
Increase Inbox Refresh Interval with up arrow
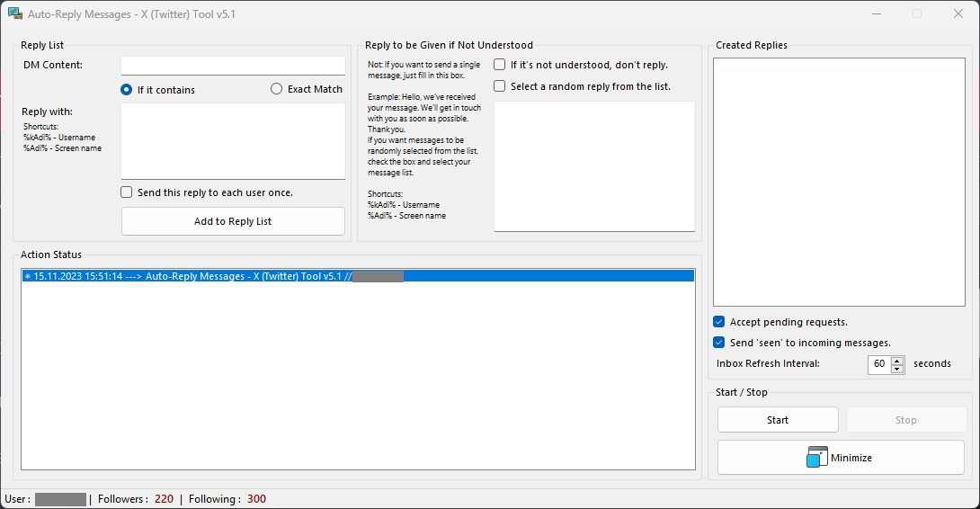pyautogui.click(x=897, y=361)
